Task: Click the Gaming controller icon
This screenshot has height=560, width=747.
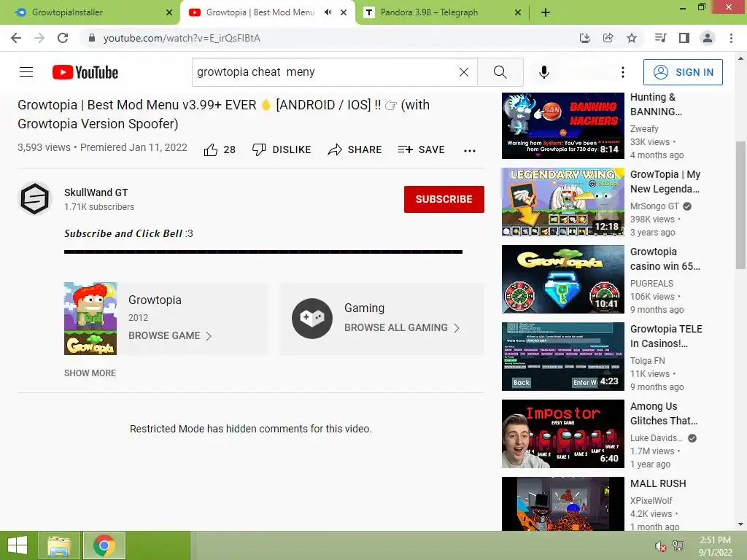Action: [312, 319]
